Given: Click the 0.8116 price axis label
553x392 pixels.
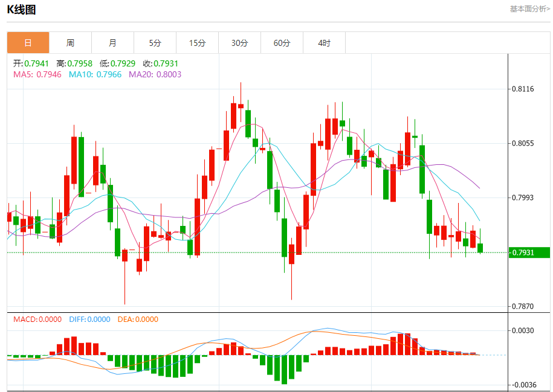Looking at the screenshot, I should [x=523, y=89].
